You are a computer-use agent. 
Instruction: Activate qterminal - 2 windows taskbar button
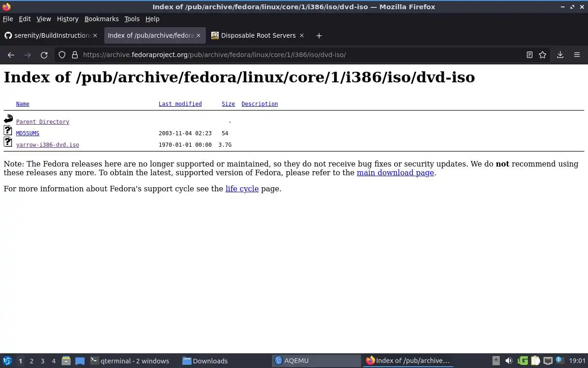[132, 361]
